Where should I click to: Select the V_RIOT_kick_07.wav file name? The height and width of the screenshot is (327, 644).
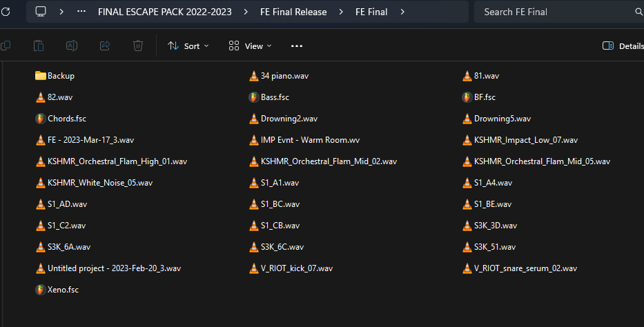pyautogui.click(x=297, y=268)
